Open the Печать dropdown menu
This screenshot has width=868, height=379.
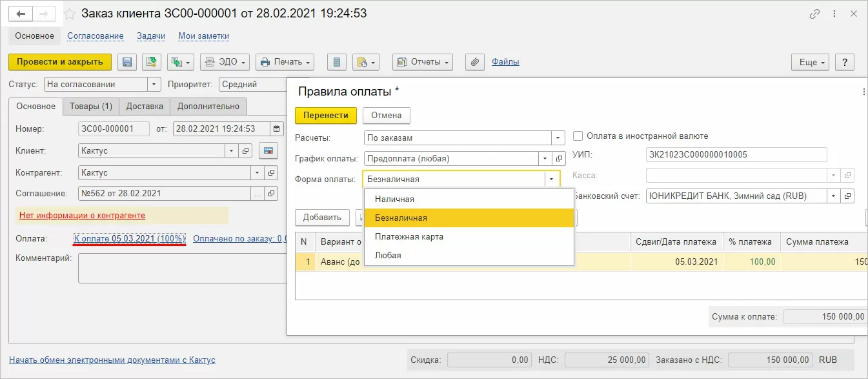coord(285,62)
